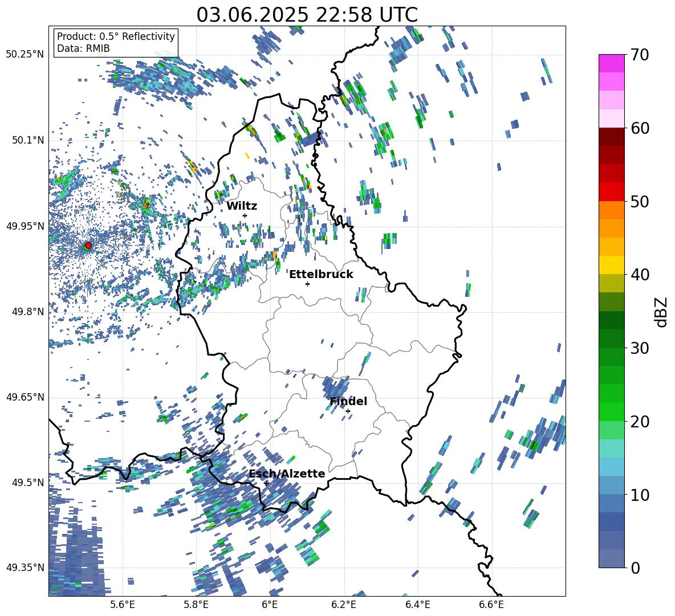
Task: Click the Findel station label
Action: [x=348, y=401]
